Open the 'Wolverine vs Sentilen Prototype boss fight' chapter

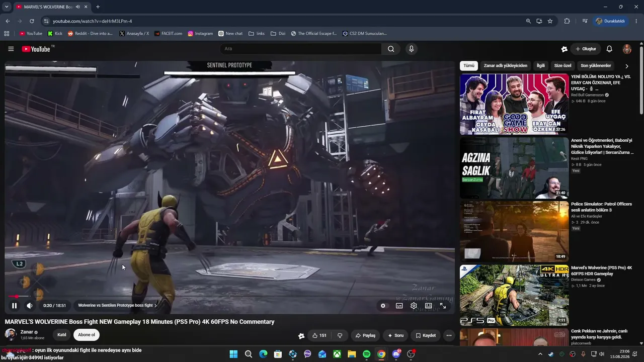[x=117, y=305]
